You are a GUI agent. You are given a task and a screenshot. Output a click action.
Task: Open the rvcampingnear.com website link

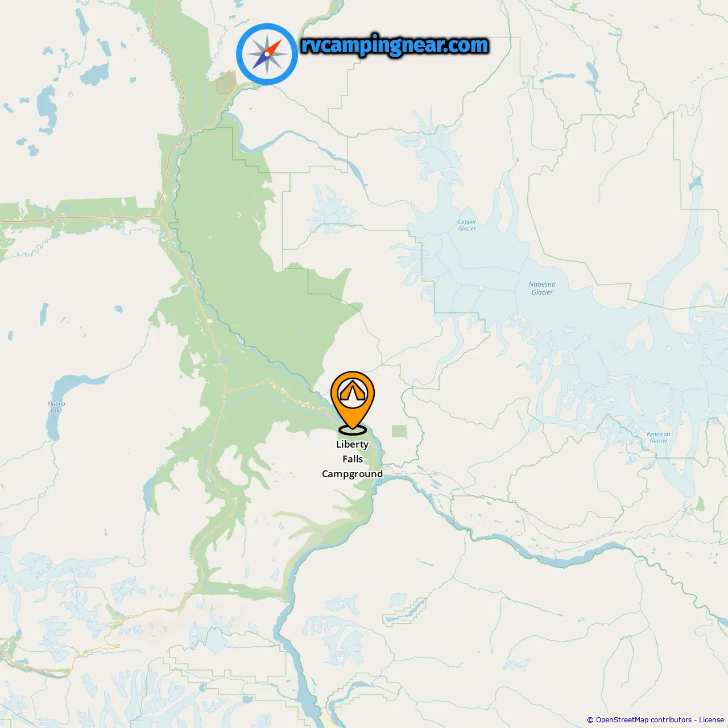(x=395, y=45)
